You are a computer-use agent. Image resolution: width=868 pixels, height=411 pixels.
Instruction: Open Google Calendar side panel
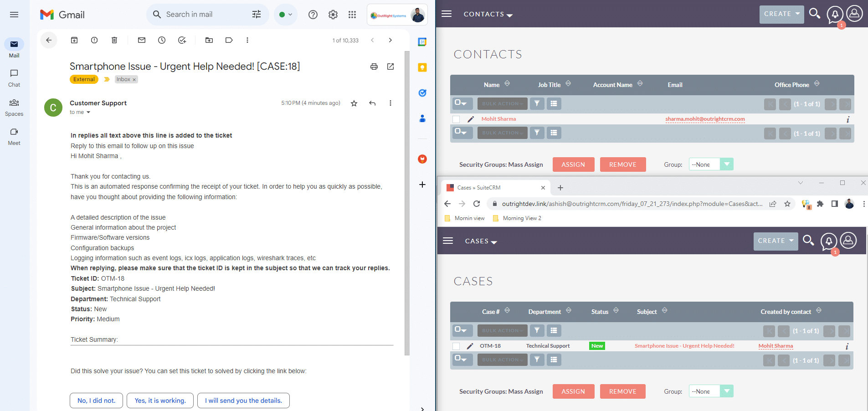click(x=422, y=42)
